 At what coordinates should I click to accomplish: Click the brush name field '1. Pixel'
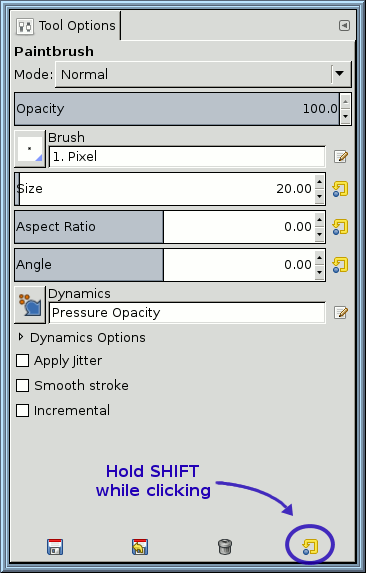pos(187,157)
